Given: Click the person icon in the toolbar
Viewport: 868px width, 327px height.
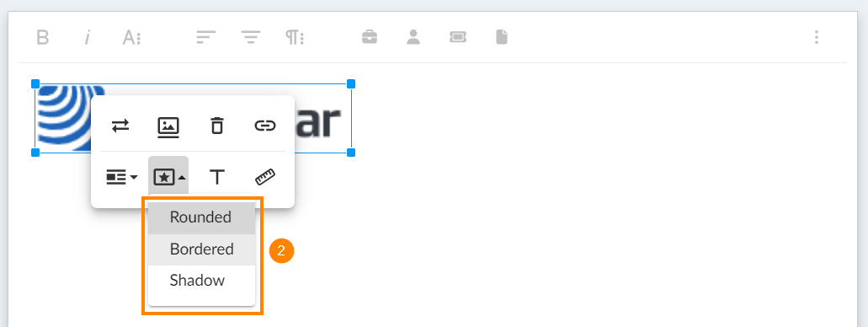Looking at the screenshot, I should tap(413, 38).
